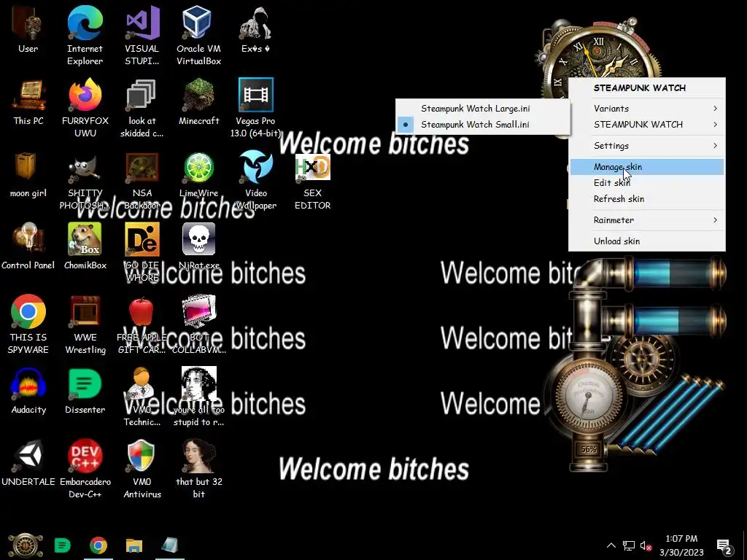Select Refresh skin option
The image size is (747, 560).
(x=647, y=199)
